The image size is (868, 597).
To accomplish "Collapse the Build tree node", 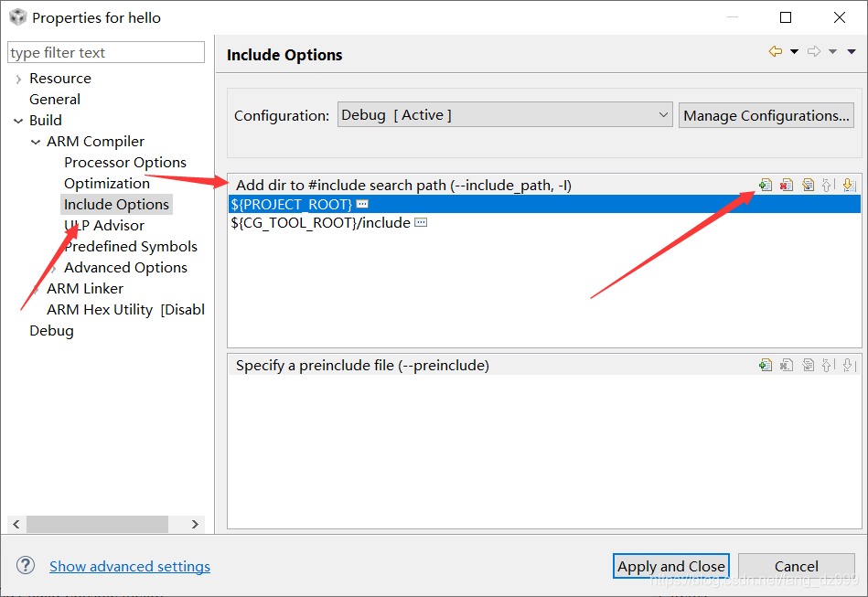I will [x=18, y=121].
